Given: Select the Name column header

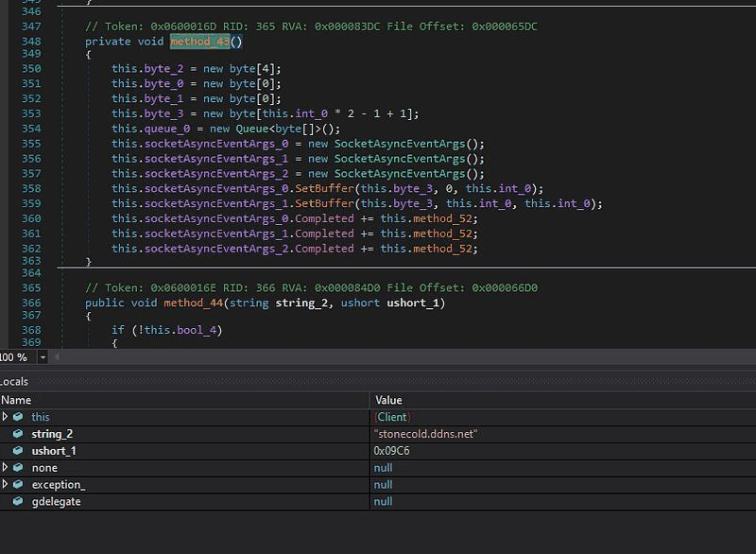Looking at the screenshot, I should 184,400.
